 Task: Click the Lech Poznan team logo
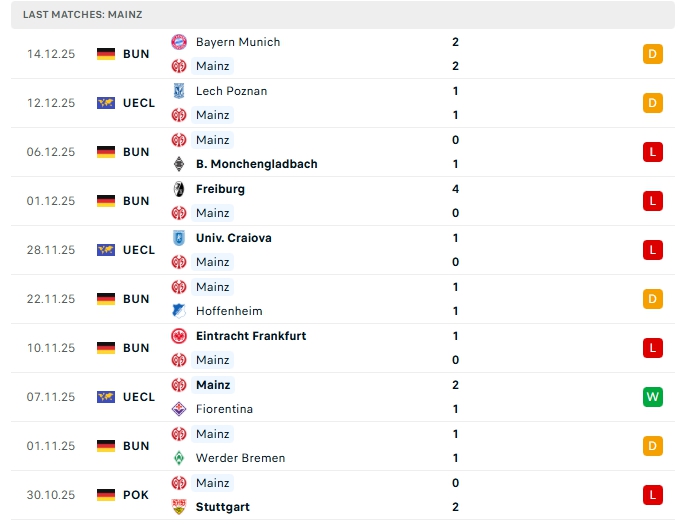click(179, 91)
